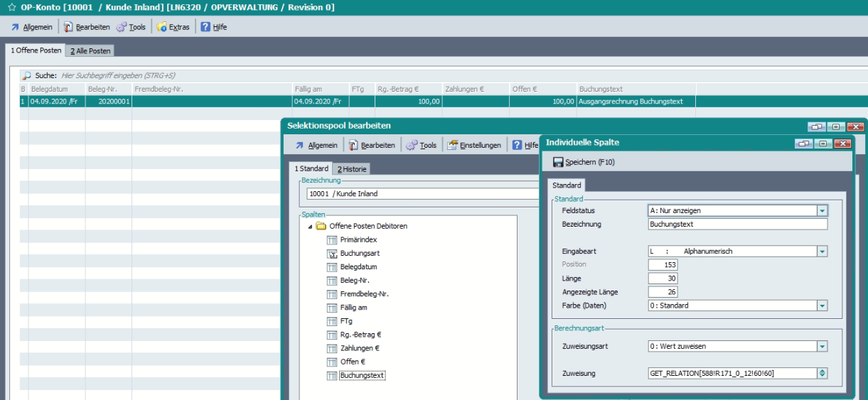Click Bearbeiten in the OP-Konto toolbar
Image resolution: width=868 pixels, height=400 pixels.
point(87,27)
